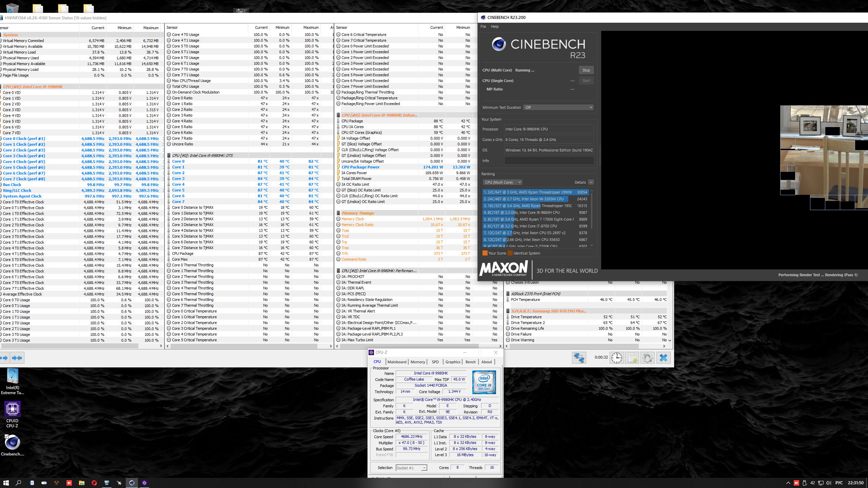The image size is (868, 488).
Task: Click the Cinebench ranking list vertical scrollbar
Action: tap(592, 210)
